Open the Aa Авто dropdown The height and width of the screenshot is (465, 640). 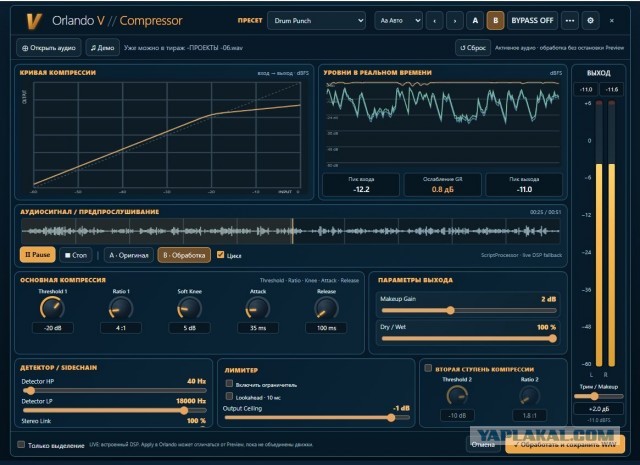pyautogui.click(x=398, y=20)
